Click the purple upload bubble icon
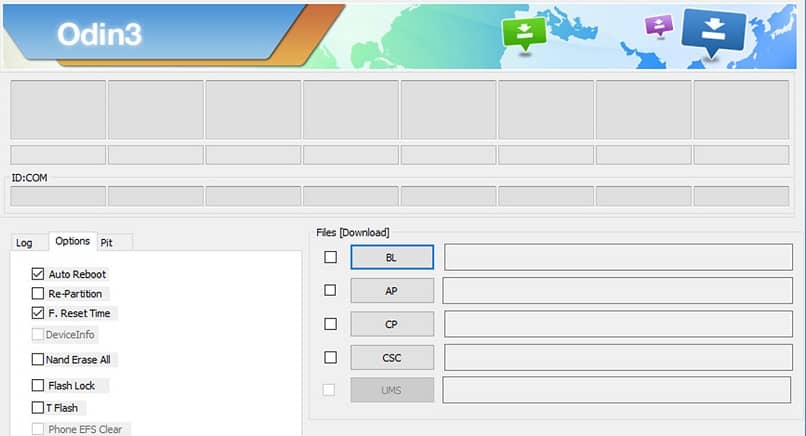The image size is (806, 436). coord(659,25)
